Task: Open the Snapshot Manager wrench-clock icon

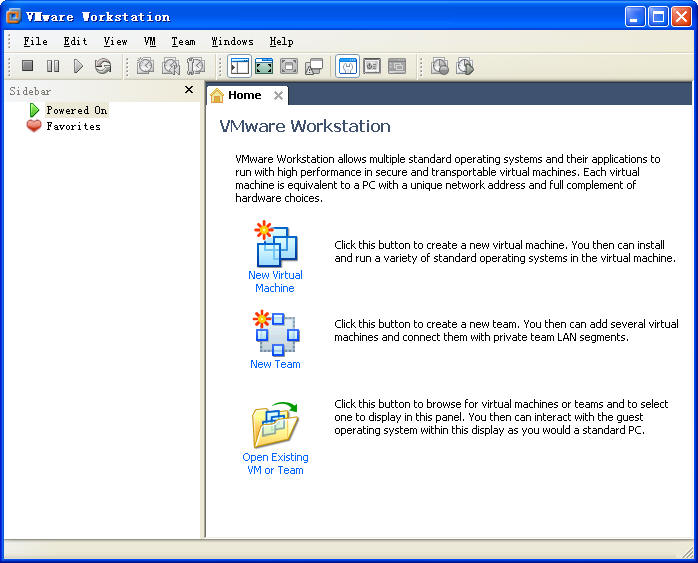Action: 196,66
